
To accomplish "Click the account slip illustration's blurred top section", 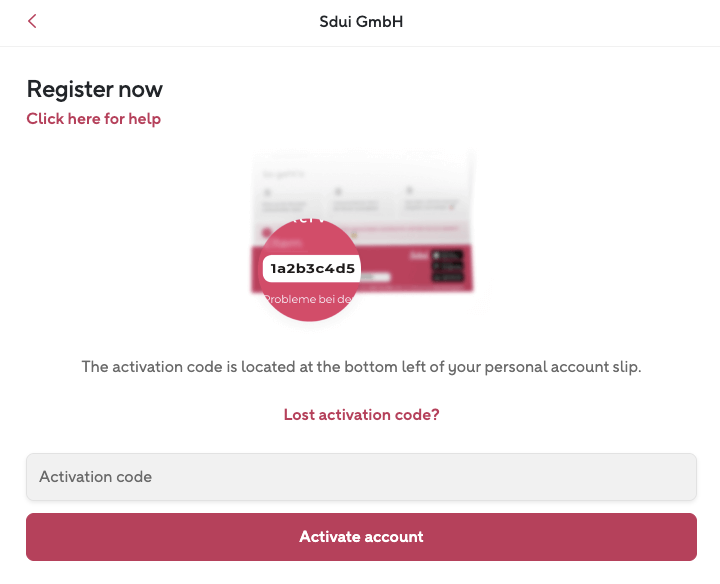I will (361, 190).
